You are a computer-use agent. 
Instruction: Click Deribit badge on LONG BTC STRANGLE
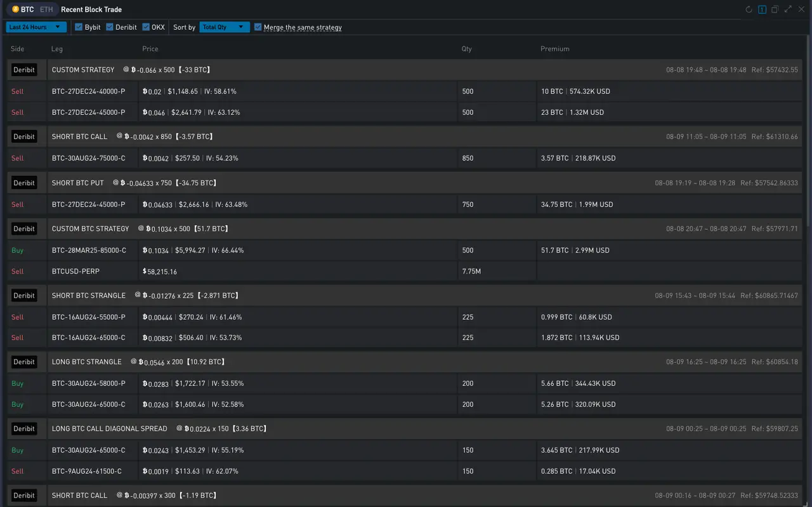[24, 362]
